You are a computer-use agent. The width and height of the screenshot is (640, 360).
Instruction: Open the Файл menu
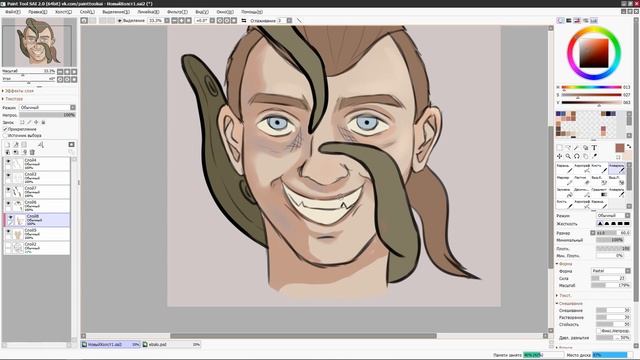12,12
